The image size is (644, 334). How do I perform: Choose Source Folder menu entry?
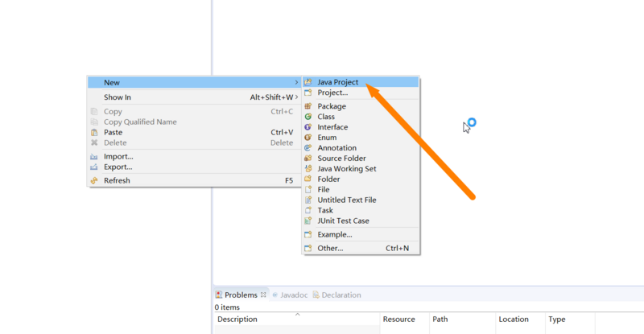[x=361, y=159]
